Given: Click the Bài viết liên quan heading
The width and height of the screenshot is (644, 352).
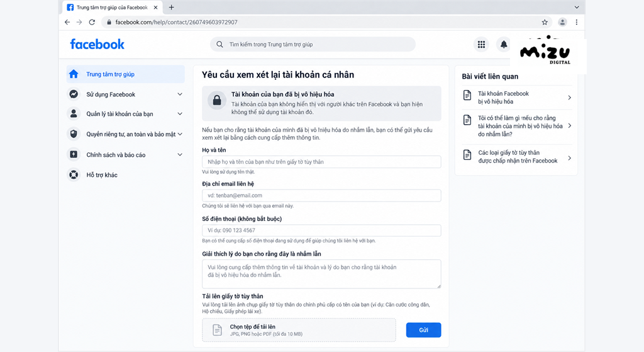Looking at the screenshot, I should pos(490,76).
